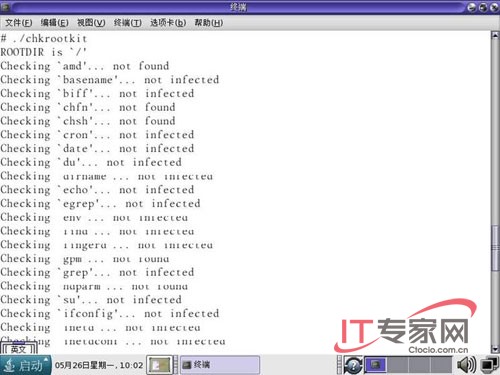Switch to the first workspace
This screenshot has height=375, width=500.
(x=375, y=365)
